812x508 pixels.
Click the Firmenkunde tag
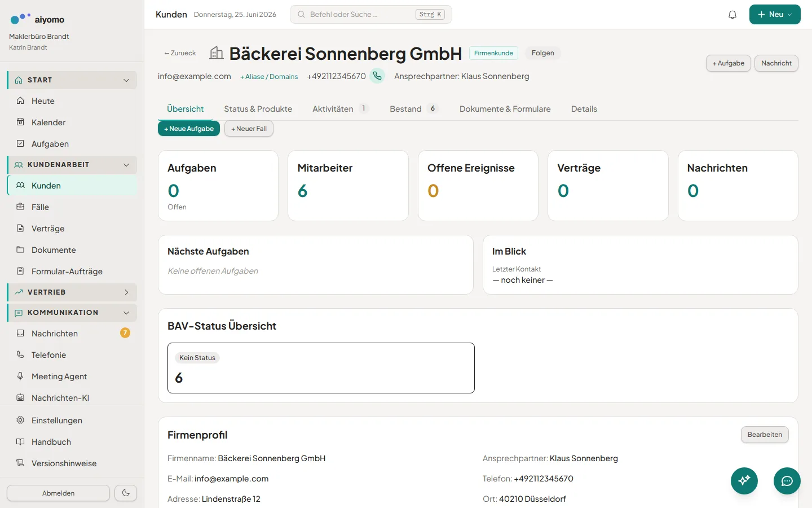[x=493, y=53]
